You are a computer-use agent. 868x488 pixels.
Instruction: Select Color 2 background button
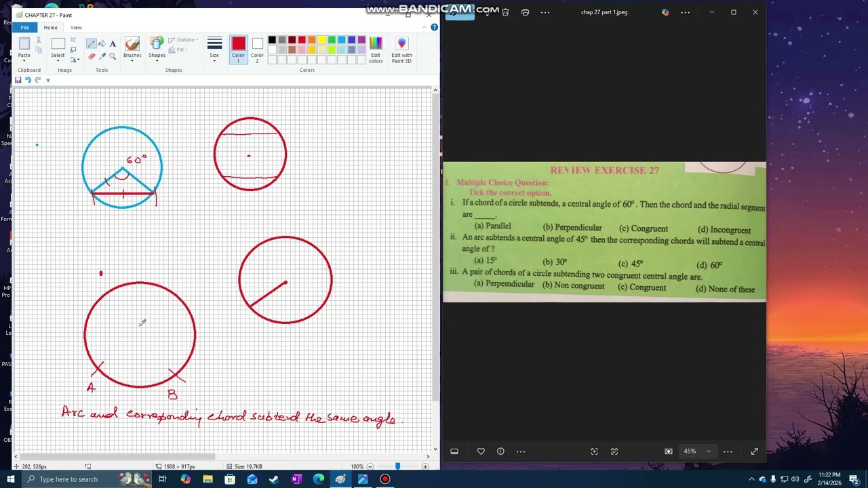257,50
